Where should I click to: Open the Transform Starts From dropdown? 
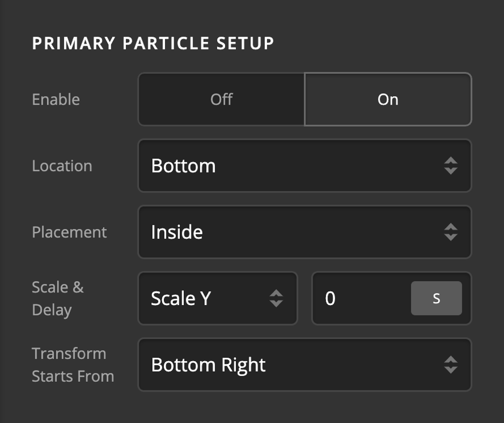click(304, 365)
